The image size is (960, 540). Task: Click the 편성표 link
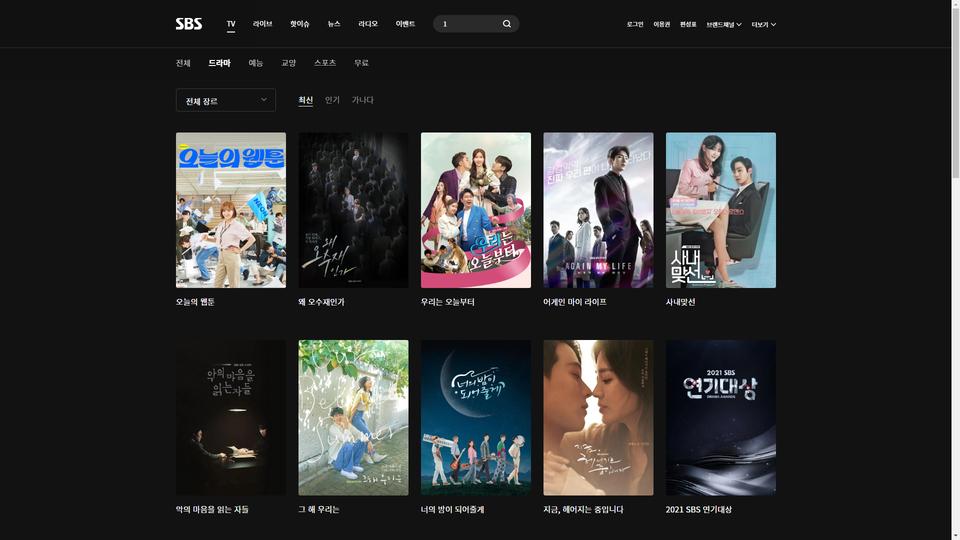(x=688, y=24)
